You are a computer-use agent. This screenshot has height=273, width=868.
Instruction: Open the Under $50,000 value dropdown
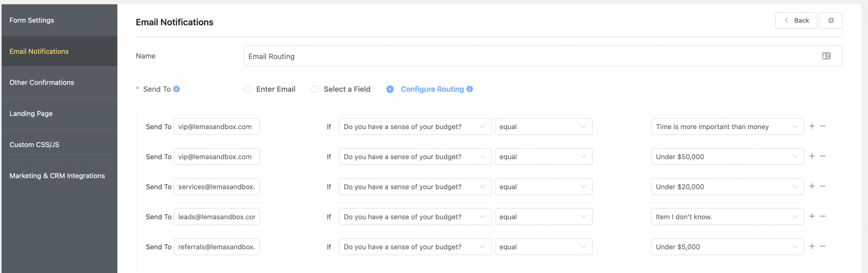coord(727,157)
